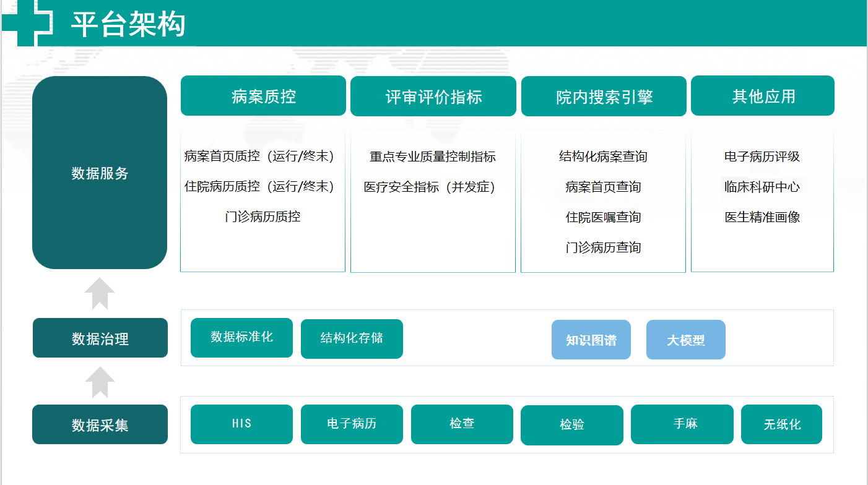Click the 平台架构 slide title
Screen dimensions: 868x485
(x=128, y=25)
